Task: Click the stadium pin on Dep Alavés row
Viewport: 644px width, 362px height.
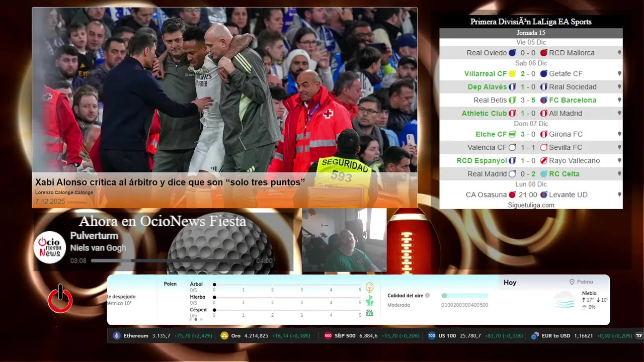Action: tap(619, 87)
